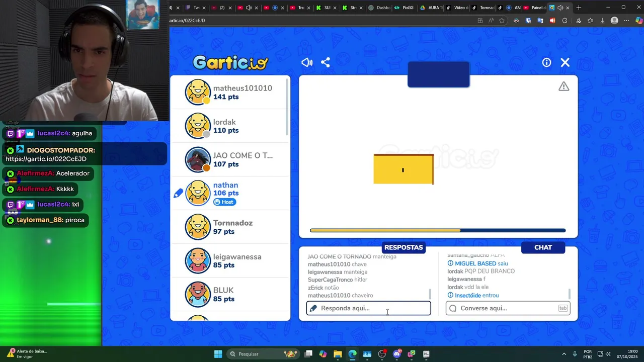Open browser downloads icon
Image resolution: width=644 pixels, height=362 pixels.
[602, 21]
